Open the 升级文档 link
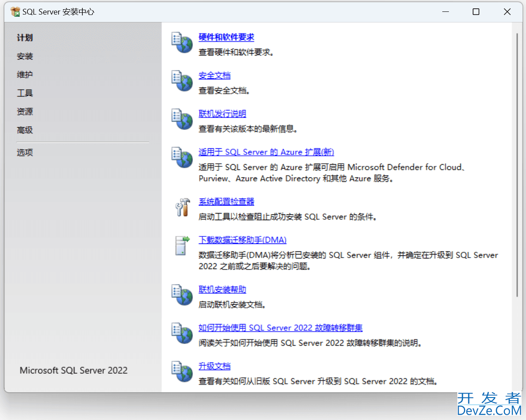The image size is (526, 420). point(215,366)
